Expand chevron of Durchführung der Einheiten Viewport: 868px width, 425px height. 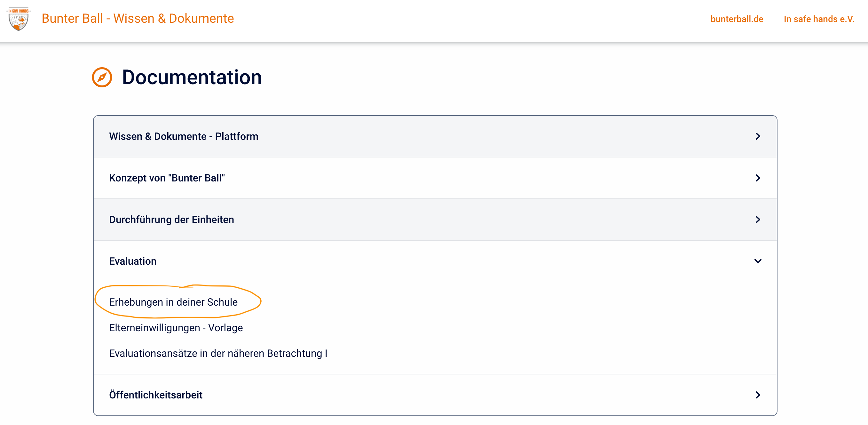click(757, 220)
